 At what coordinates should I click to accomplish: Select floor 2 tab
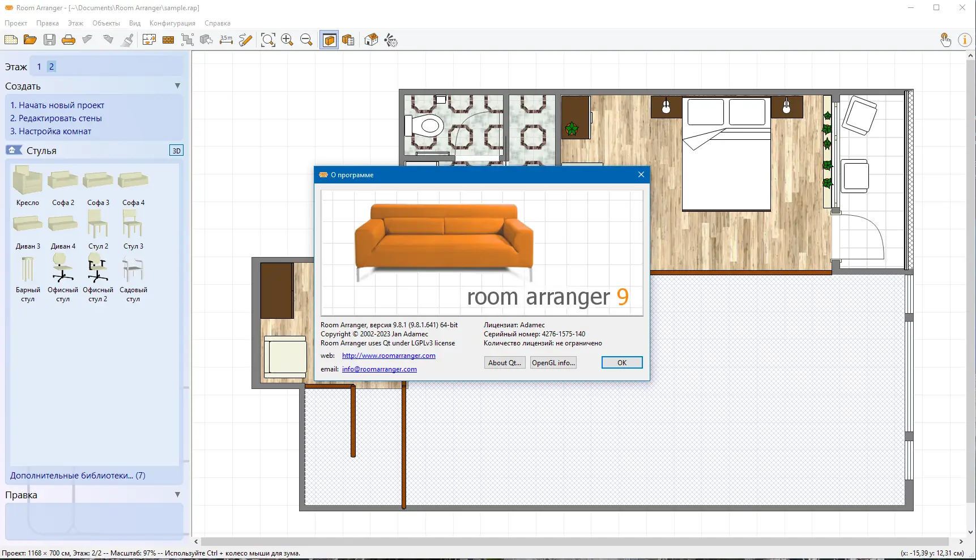pyautogui.click(x=52, y=66)
